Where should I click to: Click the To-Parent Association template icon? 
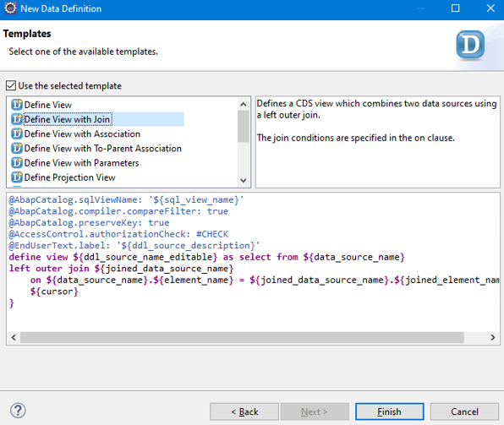pos(17,148)
